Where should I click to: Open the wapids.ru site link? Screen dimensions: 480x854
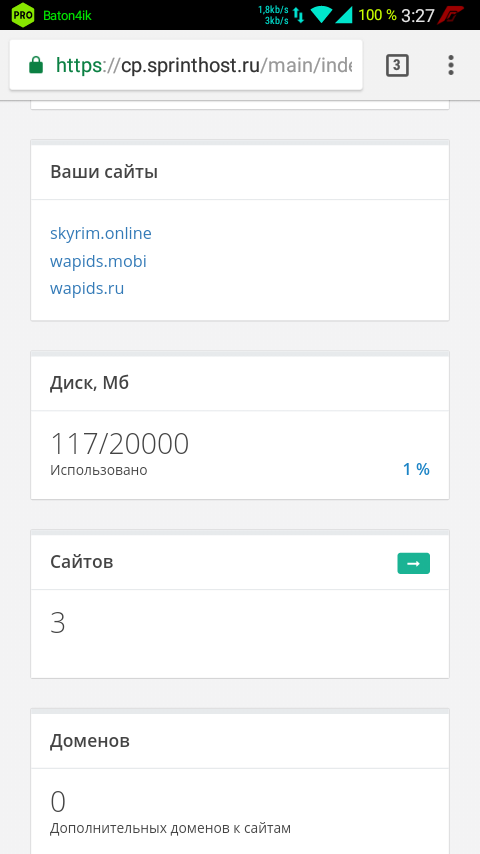[87, 288]
